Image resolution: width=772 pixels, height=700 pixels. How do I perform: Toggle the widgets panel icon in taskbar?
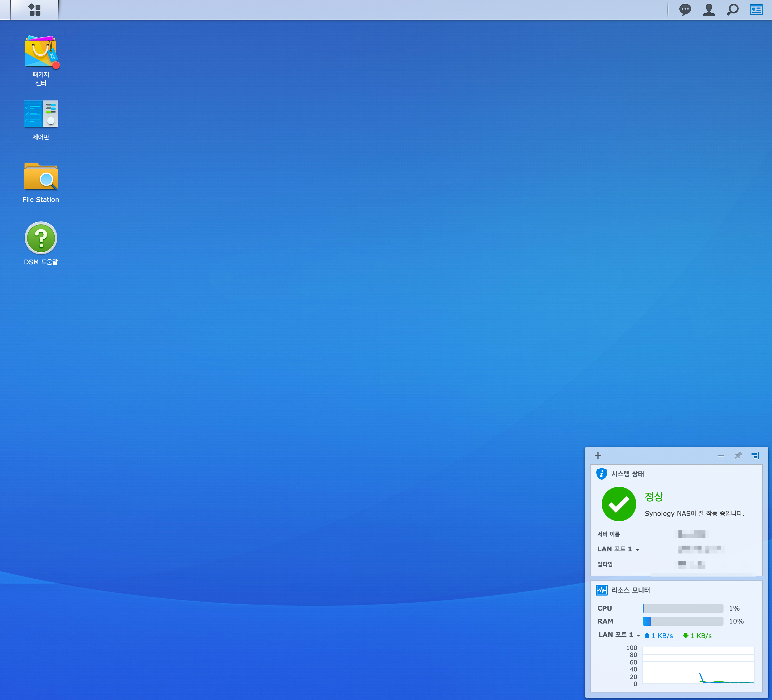click(756, 10)
